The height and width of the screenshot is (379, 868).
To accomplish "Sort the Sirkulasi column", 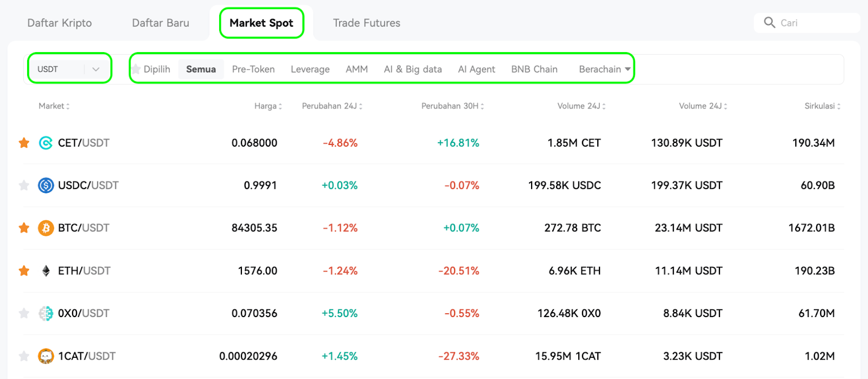I will click(822, 106).
